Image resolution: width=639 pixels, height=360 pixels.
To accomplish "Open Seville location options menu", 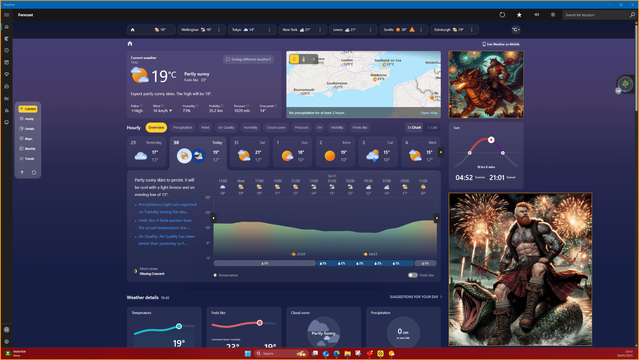I will point(421,30).
